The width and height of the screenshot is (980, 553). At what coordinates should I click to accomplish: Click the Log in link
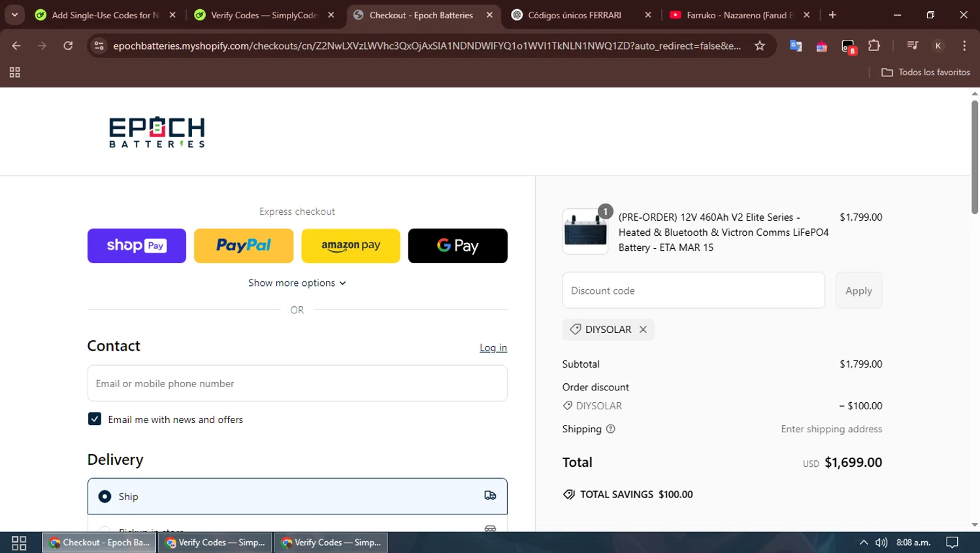click(493, 348)
